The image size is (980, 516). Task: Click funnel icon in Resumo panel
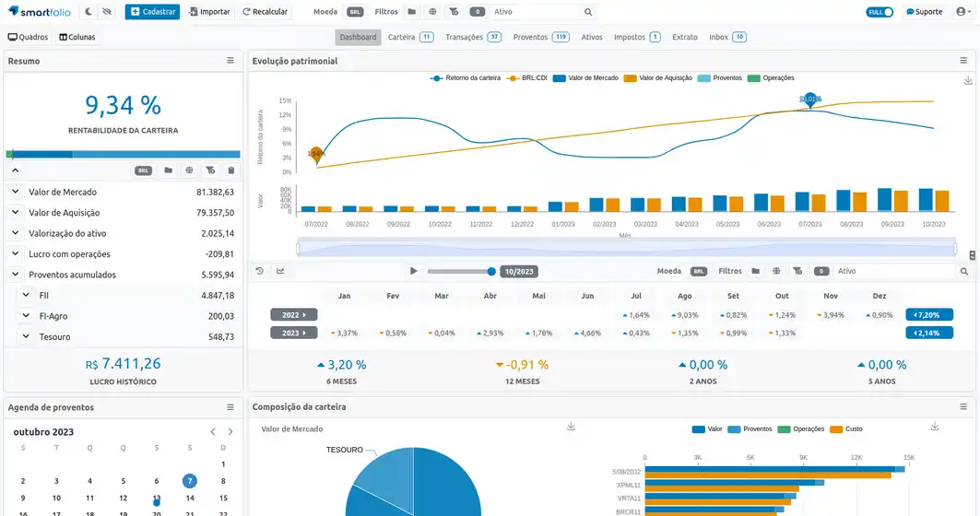pos(210,170)
